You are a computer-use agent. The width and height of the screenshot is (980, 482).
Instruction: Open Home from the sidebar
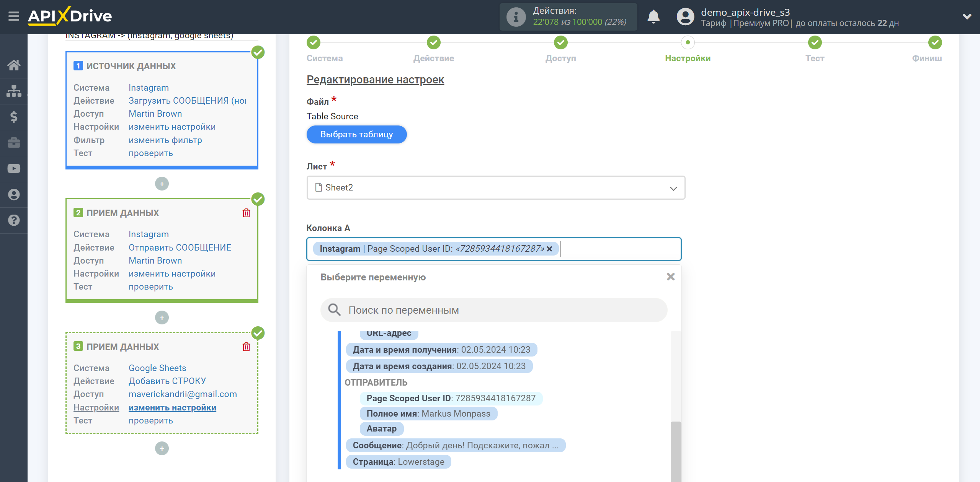coord(14,65)
